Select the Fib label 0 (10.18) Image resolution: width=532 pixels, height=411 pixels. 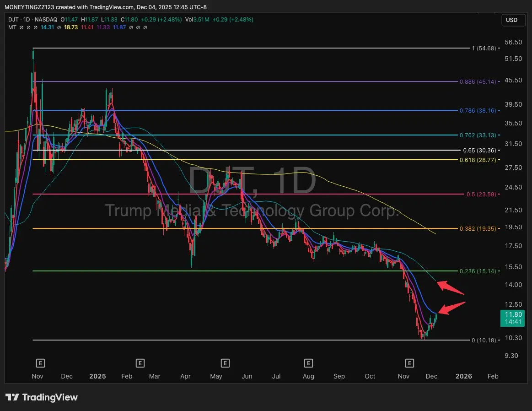(484, 341)
